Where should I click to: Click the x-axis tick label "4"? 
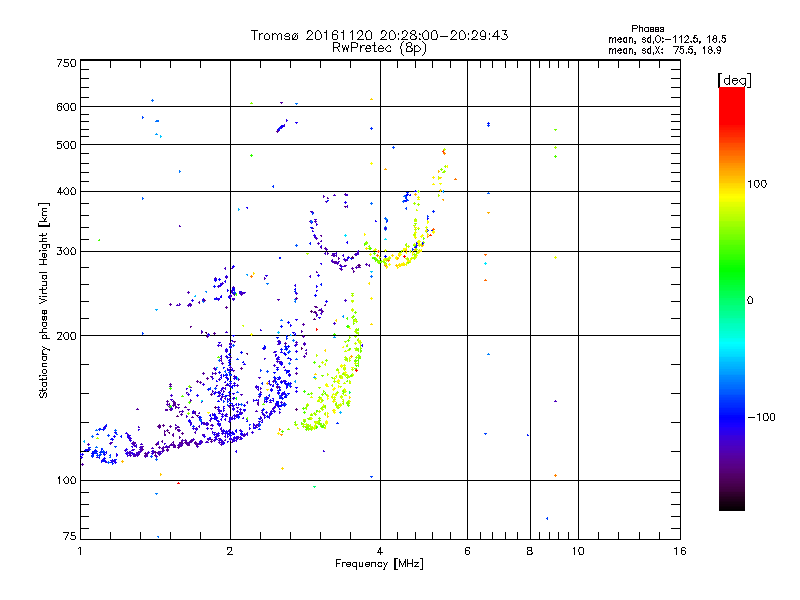point(380,551)
